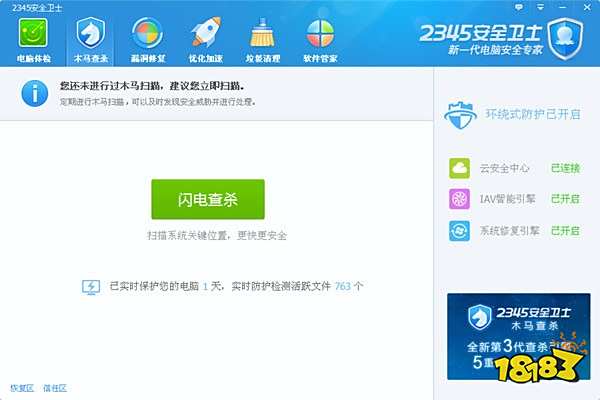
Task: Open the 优化加速 rocket icon
Action: (205, 33)
